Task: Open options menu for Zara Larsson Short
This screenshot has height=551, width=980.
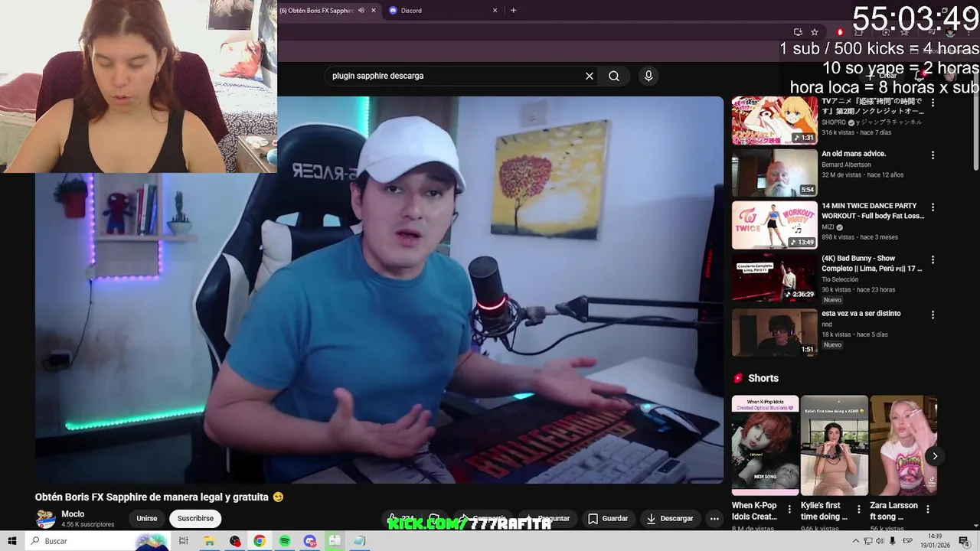Action: (x=928, y=509)
